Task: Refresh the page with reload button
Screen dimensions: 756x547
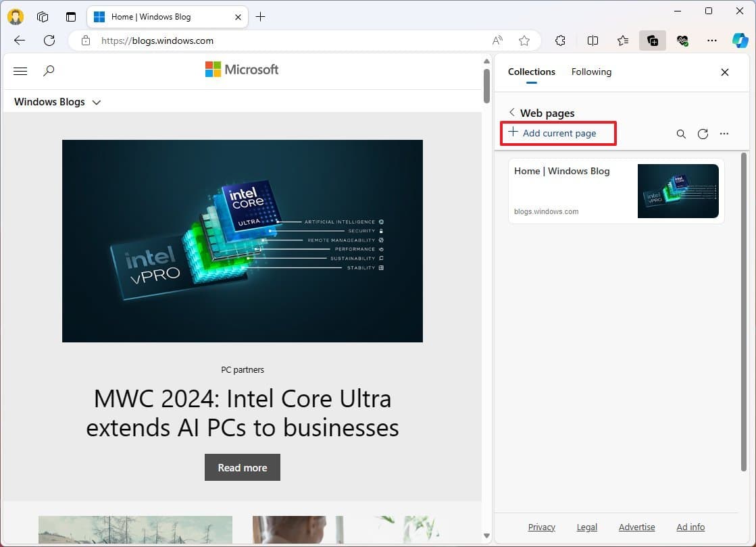Action: pyautogui.click(x=49, y=41)
